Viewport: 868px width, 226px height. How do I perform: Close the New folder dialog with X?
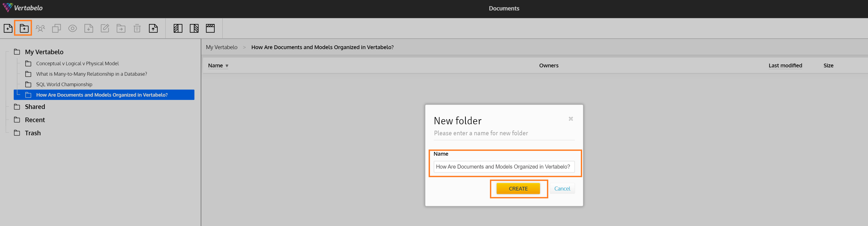(x=571, y=119)
